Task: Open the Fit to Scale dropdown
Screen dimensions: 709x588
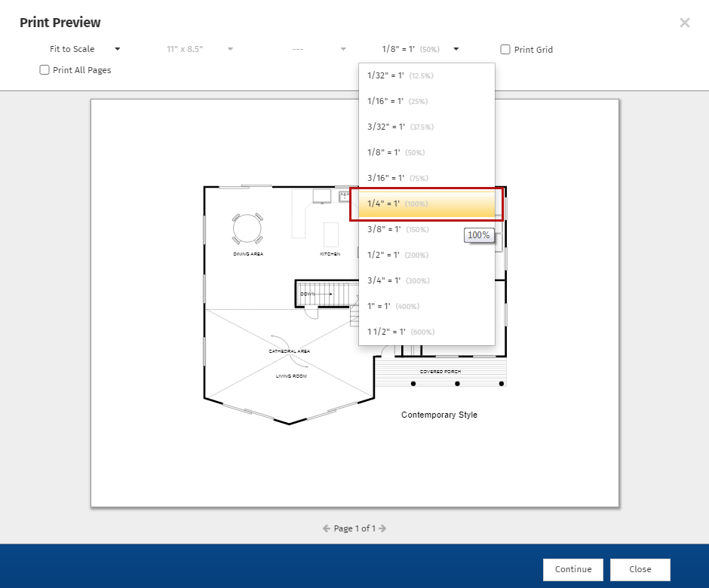Action: click(x=84, y=49)
